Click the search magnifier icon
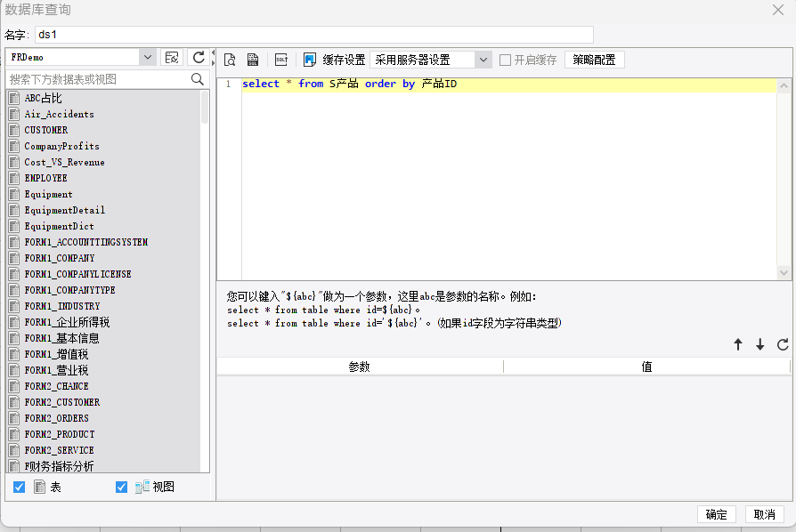This screenshot has width=796, height=532. [x=198, y=79]
